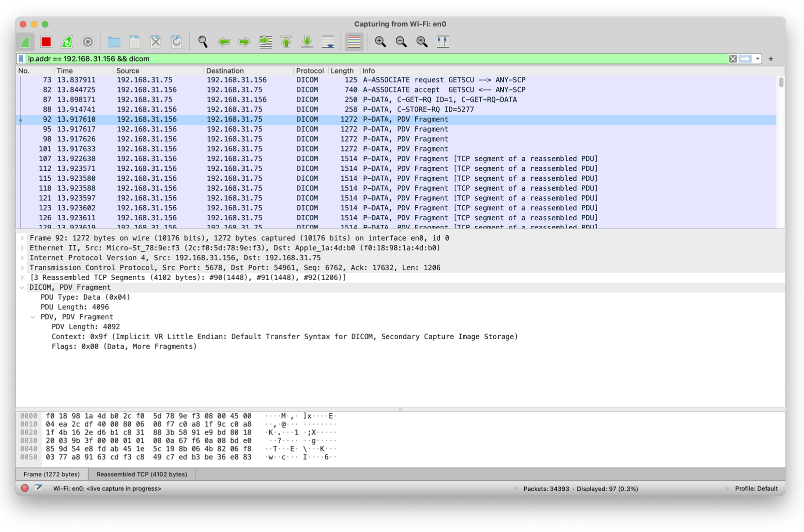Collapse the PDV, PDV Fragment subtree

[x=33, y=317]
